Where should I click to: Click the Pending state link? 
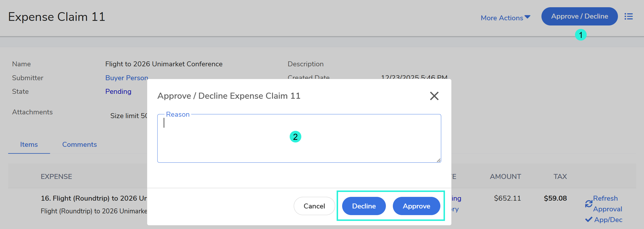pos(118,91)
